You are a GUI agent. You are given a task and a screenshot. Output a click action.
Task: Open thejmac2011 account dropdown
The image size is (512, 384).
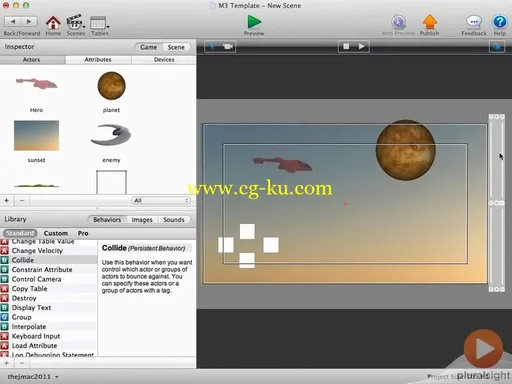(x=33, y=377)
